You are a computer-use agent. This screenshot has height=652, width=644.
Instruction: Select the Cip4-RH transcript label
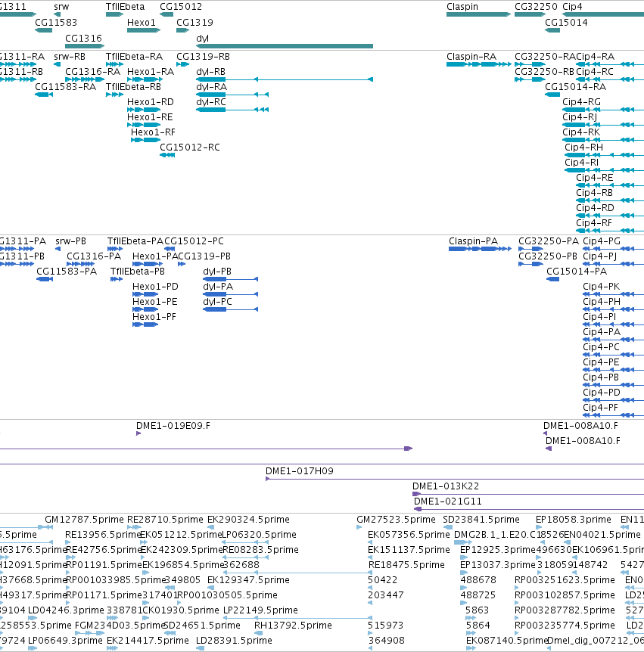[x=583, y=147]
